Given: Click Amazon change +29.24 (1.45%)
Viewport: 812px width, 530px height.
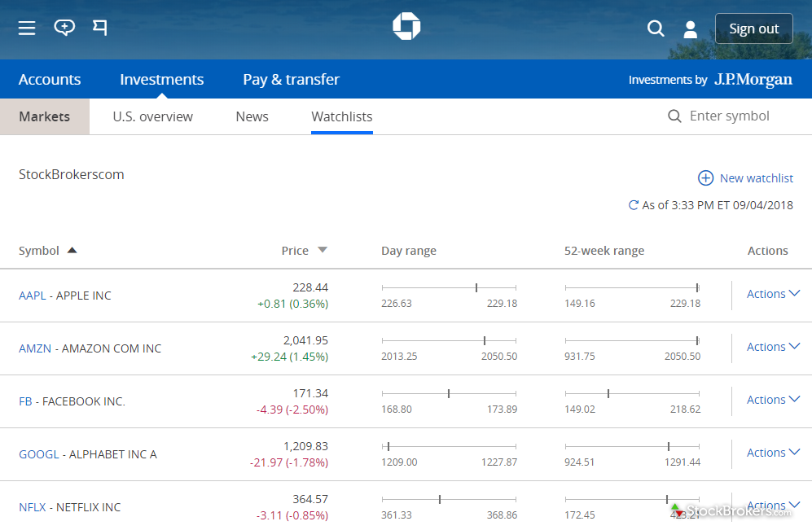Looking at the screenshot, I should (x=289, y=357).
